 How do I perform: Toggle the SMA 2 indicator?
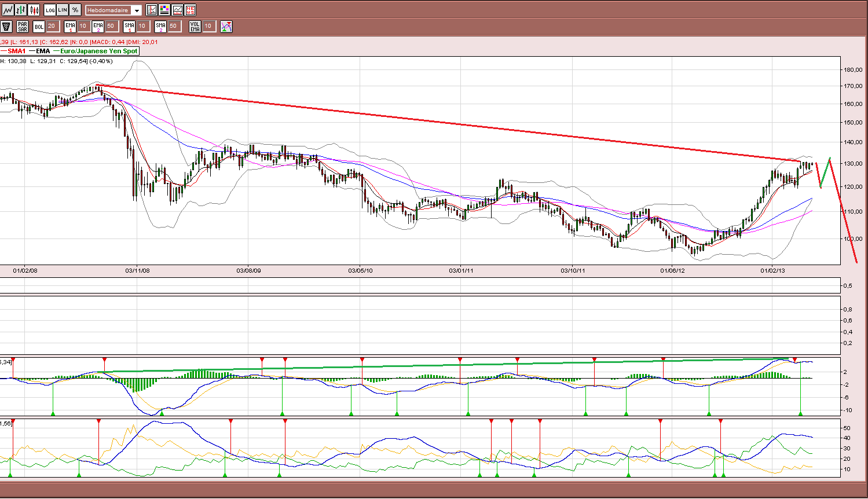[x=160, y=27]
